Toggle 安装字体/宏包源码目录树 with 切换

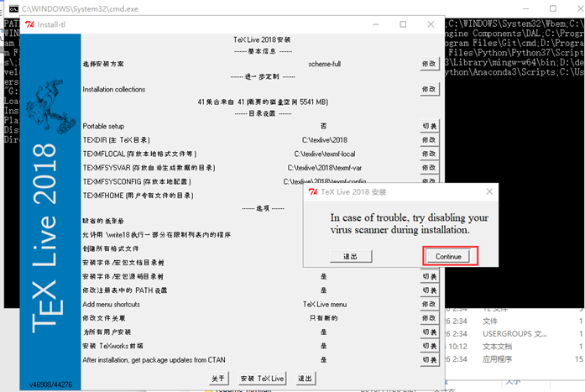[x=430, y=276]
